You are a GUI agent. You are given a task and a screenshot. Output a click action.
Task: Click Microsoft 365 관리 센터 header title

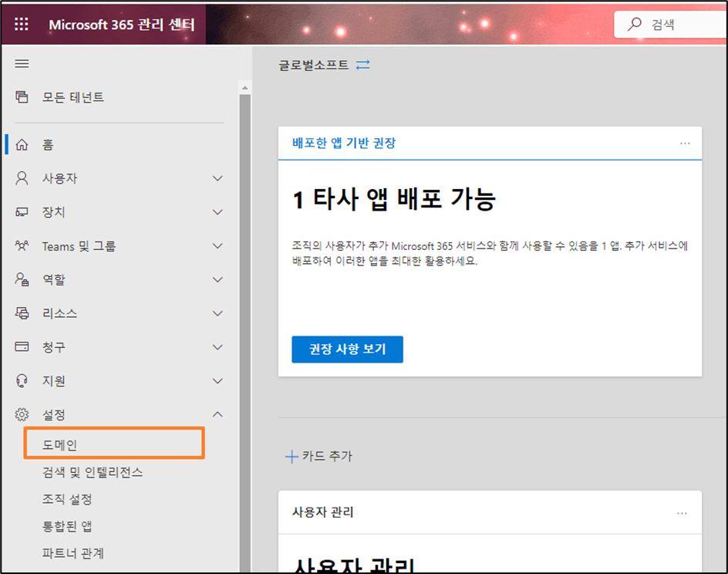pyautogui.click(x=122, y=24)
